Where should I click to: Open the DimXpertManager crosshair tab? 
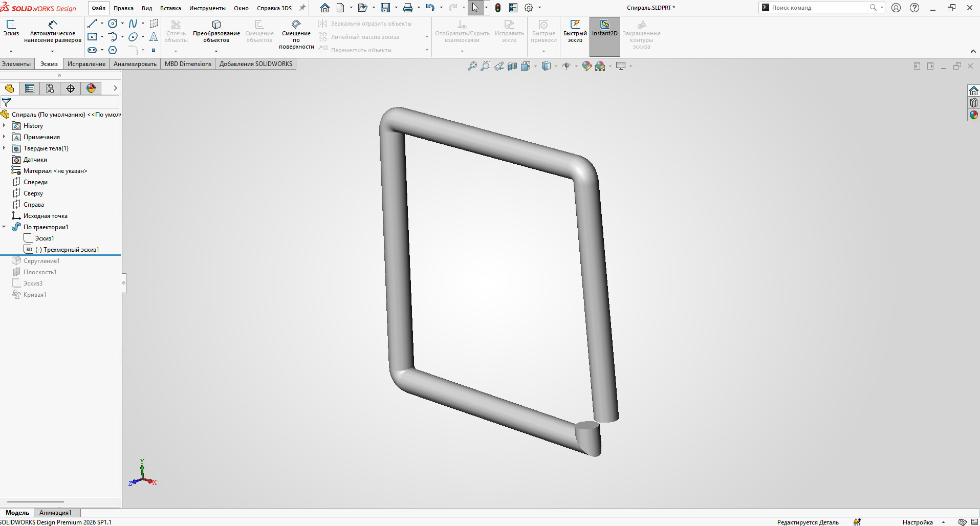click(71, 89)
